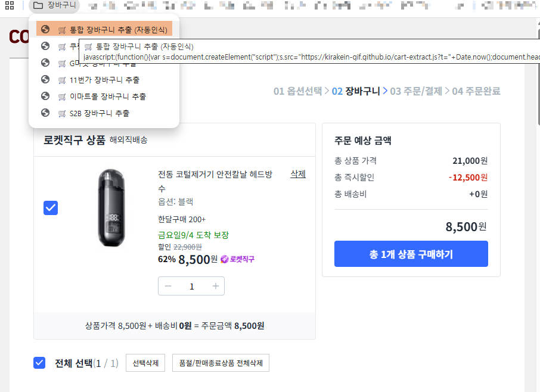Click cart icon next to 11번가 entry
Screen dimensions: 540x392
click(62, 80)
